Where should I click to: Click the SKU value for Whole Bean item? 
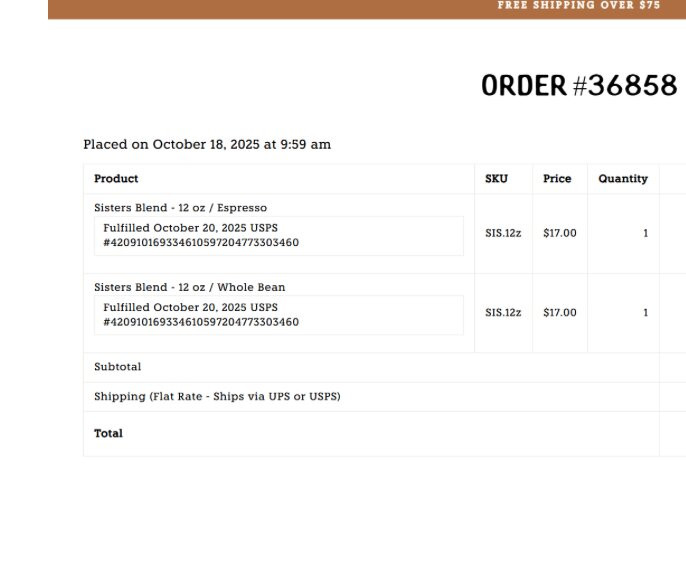coord(503,312)
